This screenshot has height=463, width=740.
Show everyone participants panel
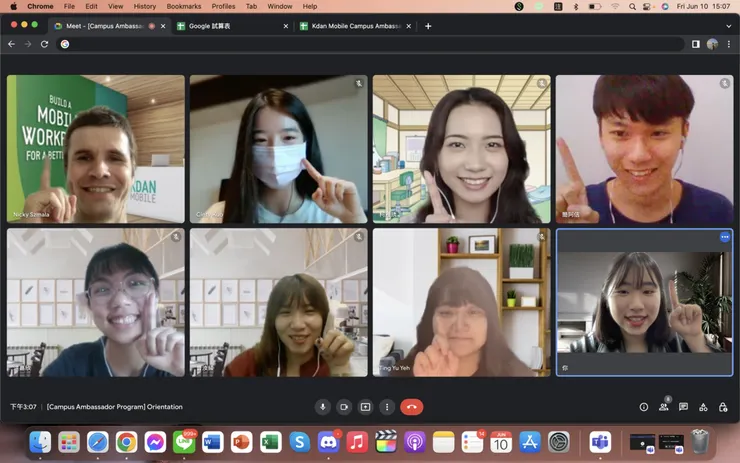point(664,407)
